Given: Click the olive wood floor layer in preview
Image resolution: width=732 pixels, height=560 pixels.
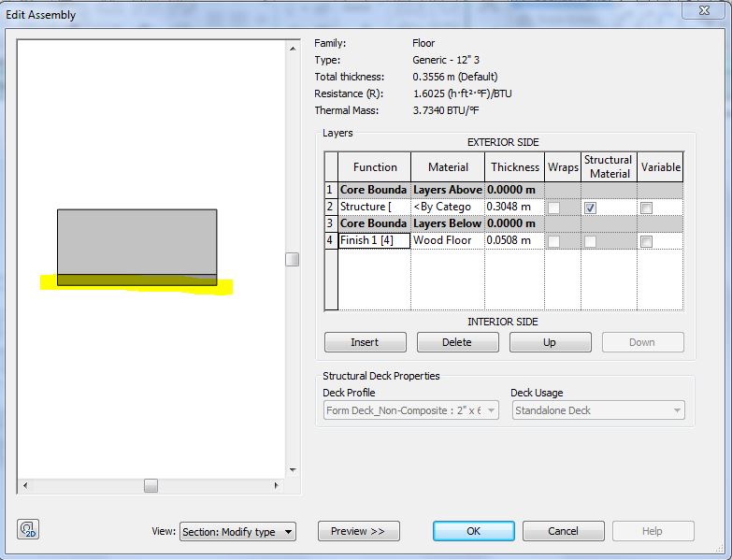Looking at the screenshot, I should tap(136, 280).
